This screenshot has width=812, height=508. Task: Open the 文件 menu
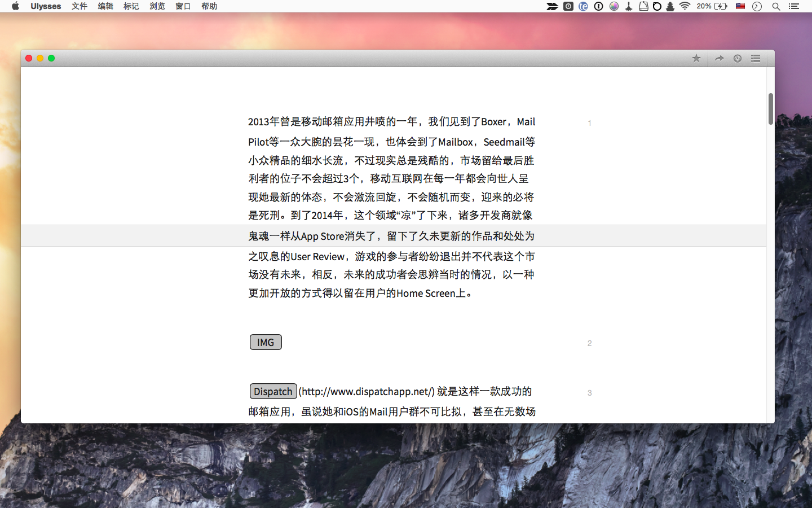(x=80, y=6)
